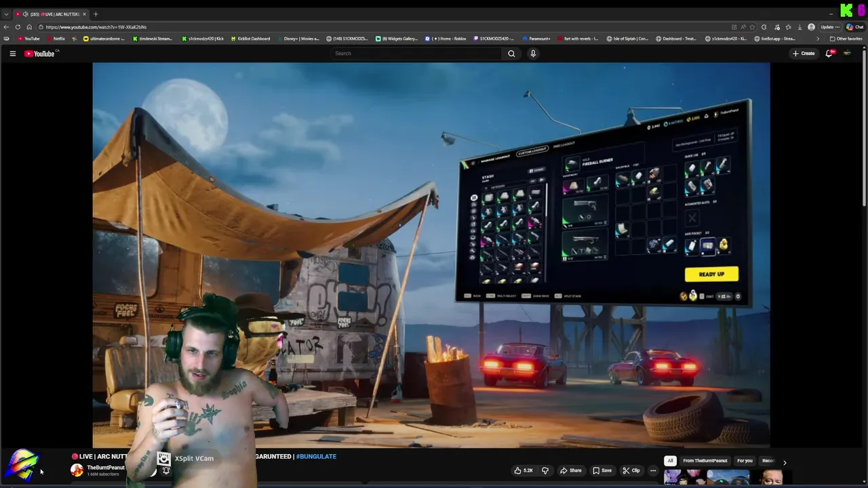The height and width of the screenshot is (488, 868).
Task: Switch to the LIVE ARC NUTTERS browser tab
Action: (51, 14)
